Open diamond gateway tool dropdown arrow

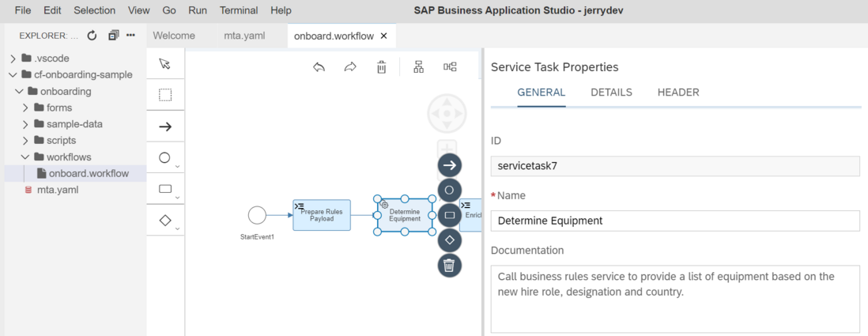[x=177, y=228]
